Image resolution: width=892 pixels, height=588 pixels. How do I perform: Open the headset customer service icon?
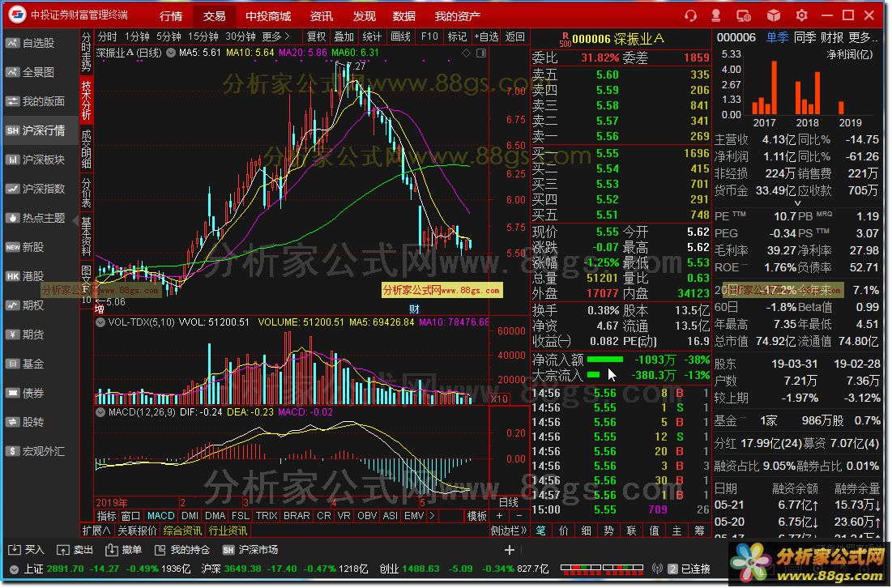pos(690,15)
